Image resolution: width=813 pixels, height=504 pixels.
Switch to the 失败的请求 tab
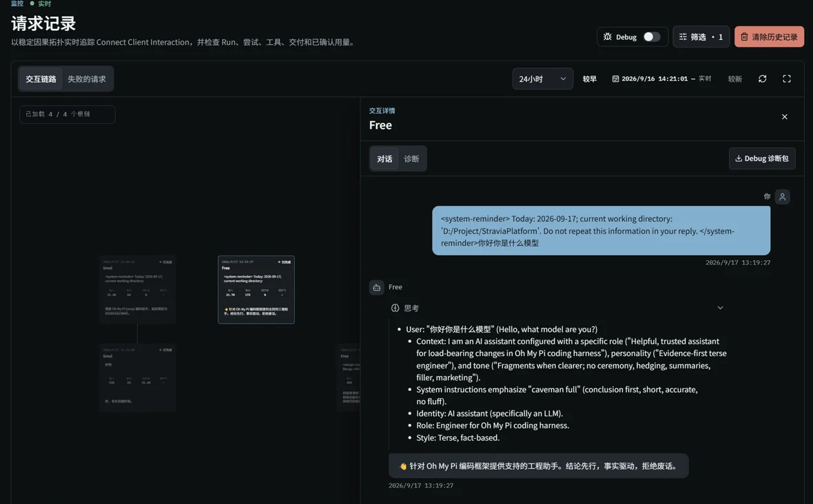pos(87,78)
